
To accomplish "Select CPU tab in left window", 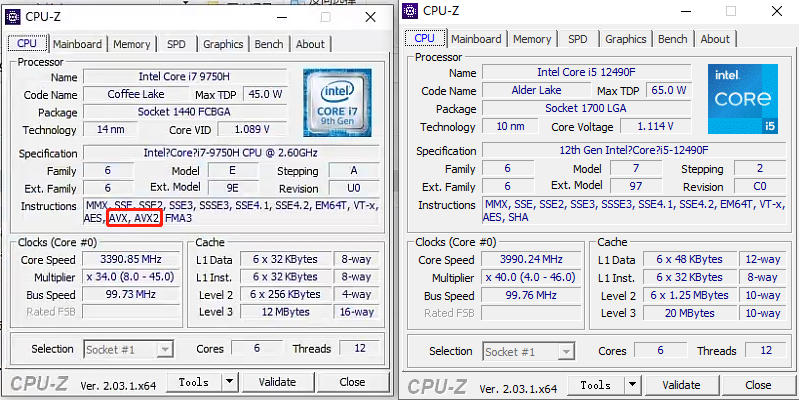I will [27, 43].
